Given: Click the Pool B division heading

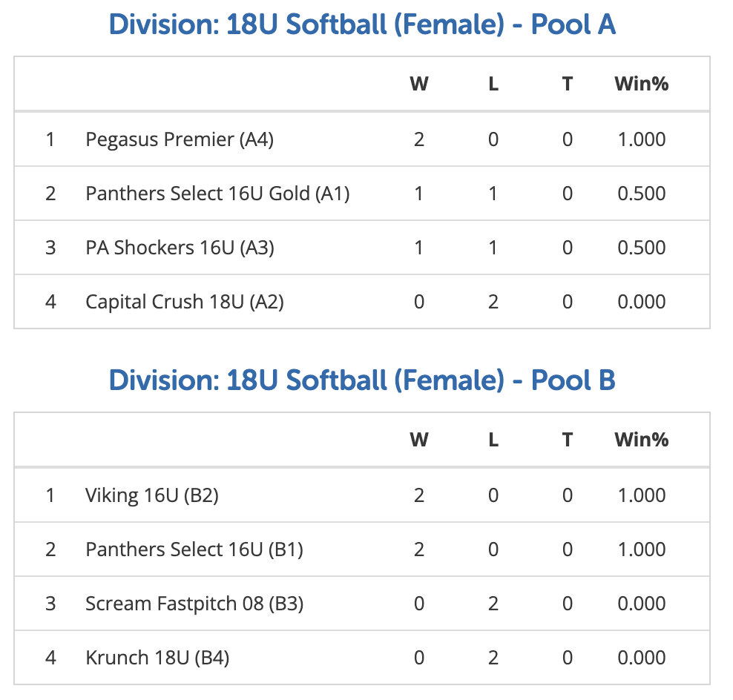Looking at the screenshot, I should click(x=362, y=380).
